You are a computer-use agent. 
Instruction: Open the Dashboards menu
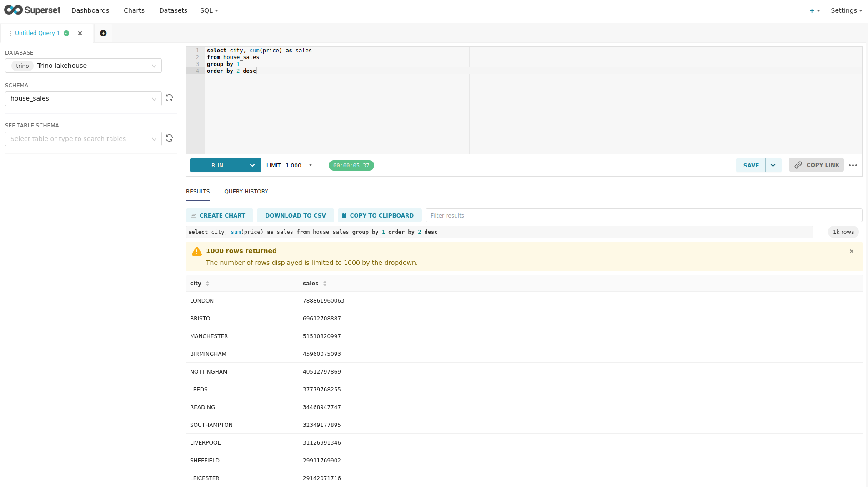point(90,10)
